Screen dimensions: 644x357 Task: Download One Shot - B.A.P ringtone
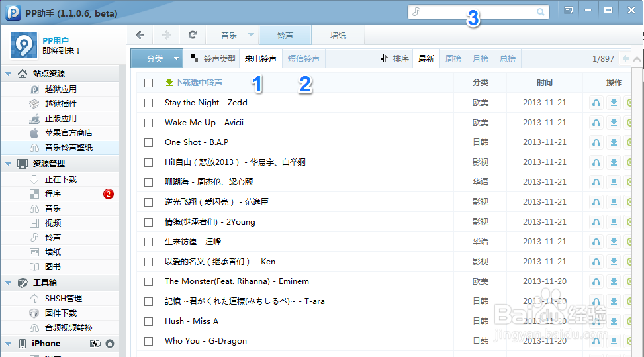tap(614, 142)
